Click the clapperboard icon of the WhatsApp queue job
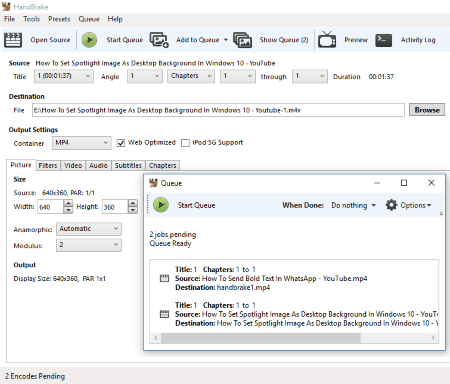 pyautogui.click(x=164, y=278)
